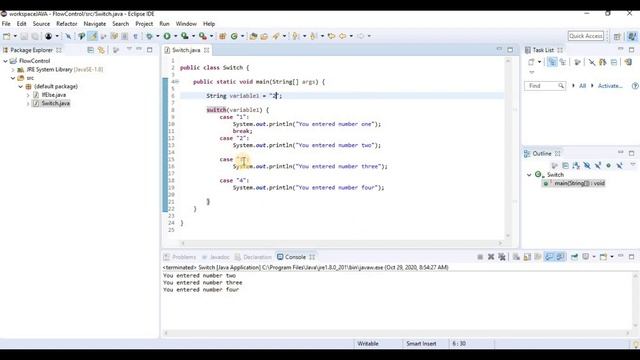640x360 pixels.
Task: Click the Activate... link in Task List
Action: pos(610,86)
